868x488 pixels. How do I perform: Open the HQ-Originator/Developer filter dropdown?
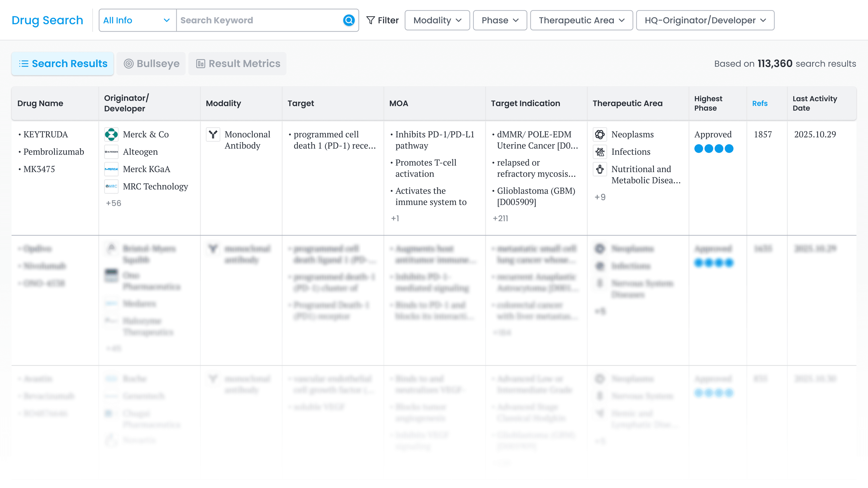point(705,20)
